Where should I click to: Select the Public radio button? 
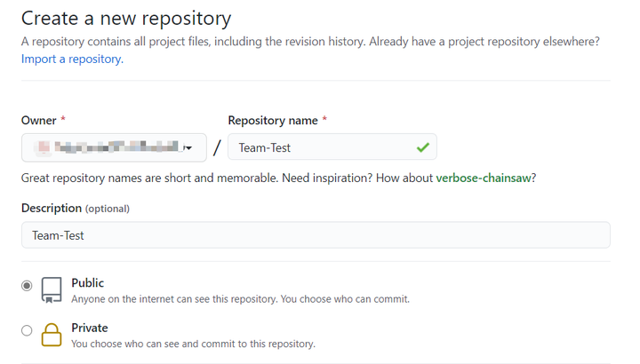tap(27, 286)
